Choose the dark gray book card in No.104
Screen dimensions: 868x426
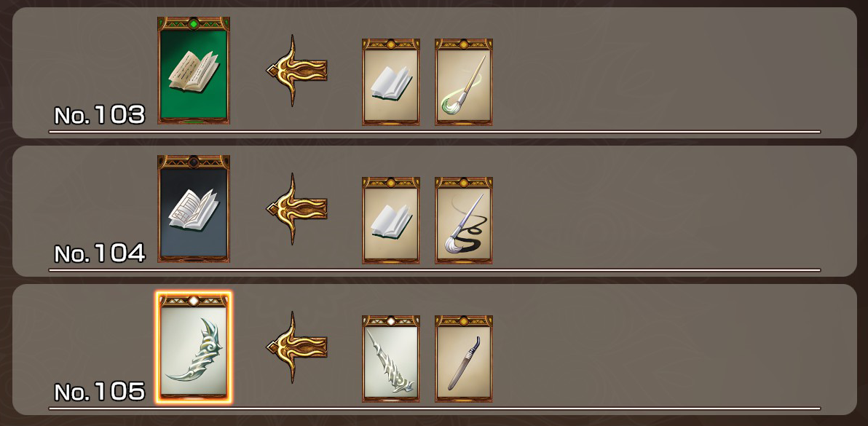[194, 208]
